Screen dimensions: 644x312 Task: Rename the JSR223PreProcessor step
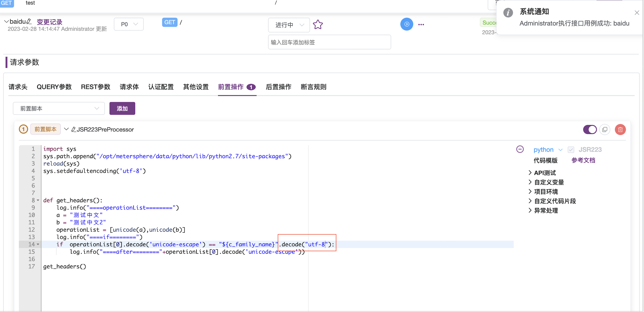pyautogui.click(x=74, y=129)
